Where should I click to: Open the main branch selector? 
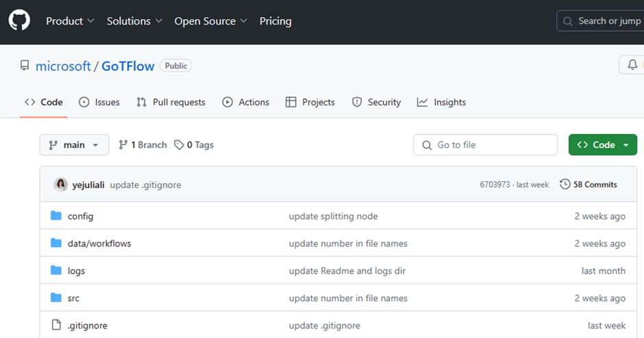[74, 145]
